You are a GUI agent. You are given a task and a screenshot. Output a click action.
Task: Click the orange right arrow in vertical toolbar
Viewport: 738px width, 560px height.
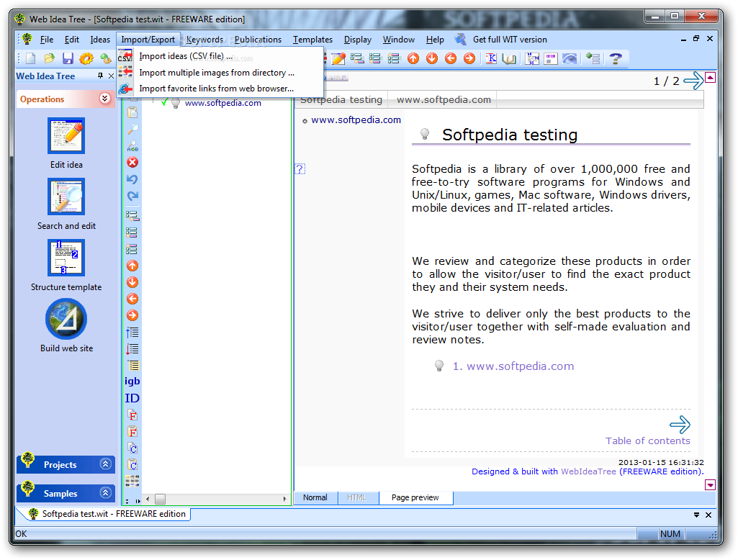132,315
